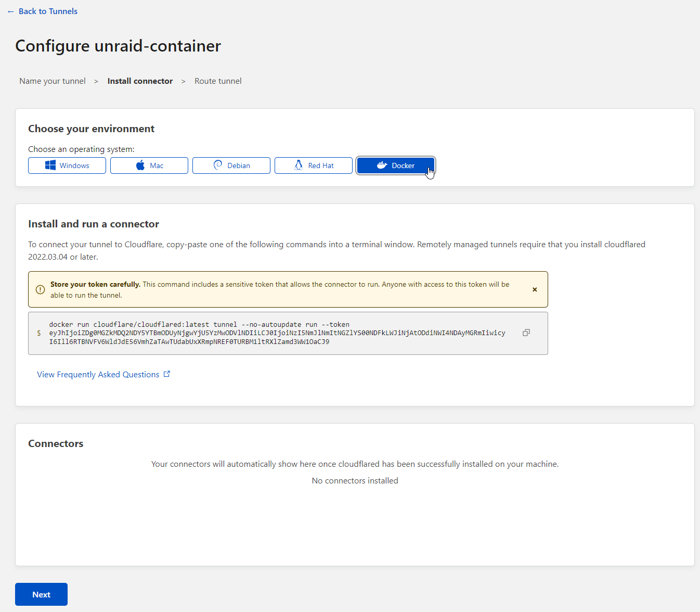Dismiss the token warning banner
The width and height of the screenshot is (700, 612).
(535, 289)
